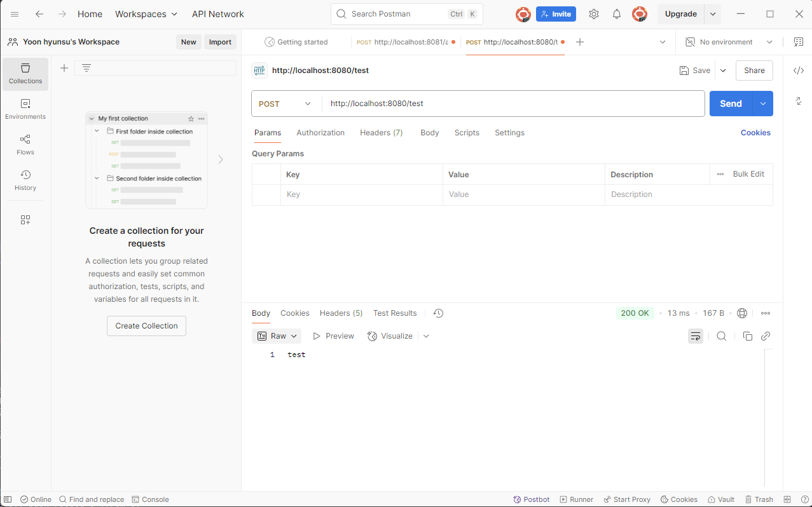Screen dimensions: 812x507
Task: Switch to the Scripts tab
Action: tap(467, 133)
